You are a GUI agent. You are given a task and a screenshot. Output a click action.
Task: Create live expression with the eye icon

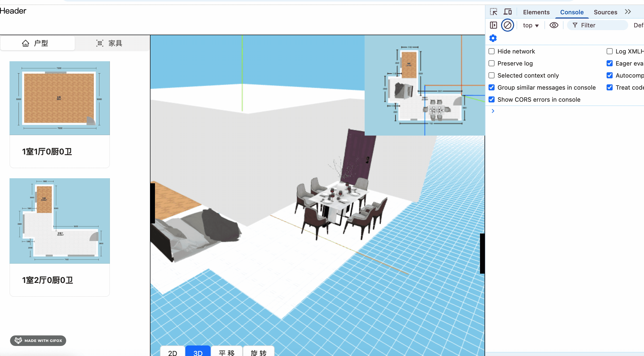tap(554, 25)
